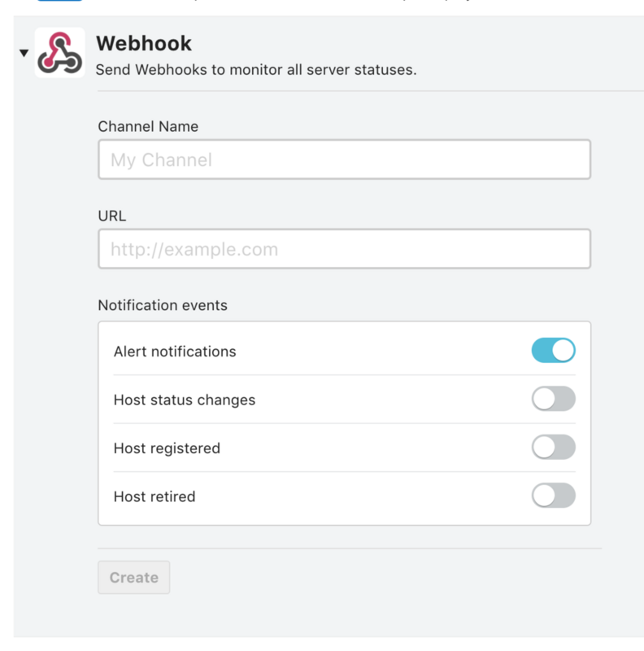The width and height of the screenshot is (644, 651).
Task: Click the Notification events section label
Action: pyautogui.click(x=163, y=305)
